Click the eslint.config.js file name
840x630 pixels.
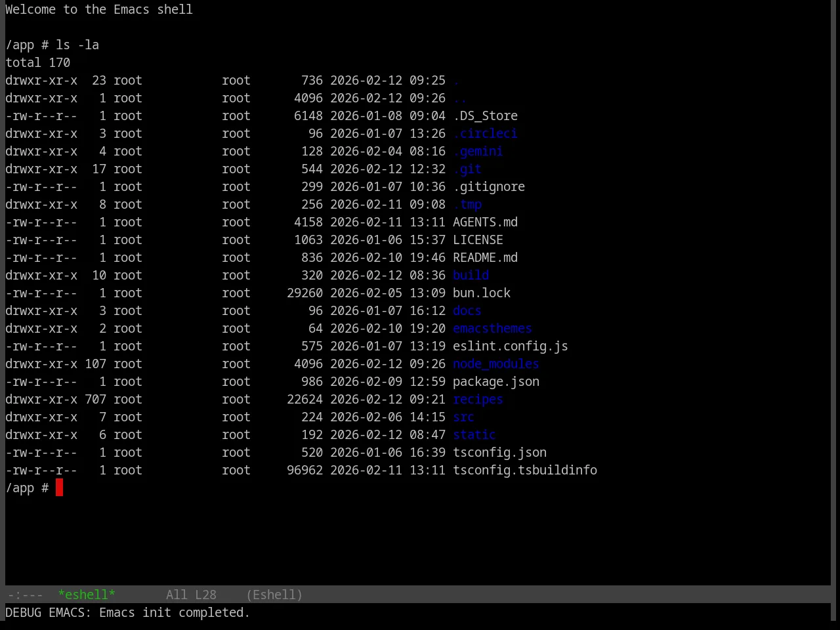pos(511,346)
